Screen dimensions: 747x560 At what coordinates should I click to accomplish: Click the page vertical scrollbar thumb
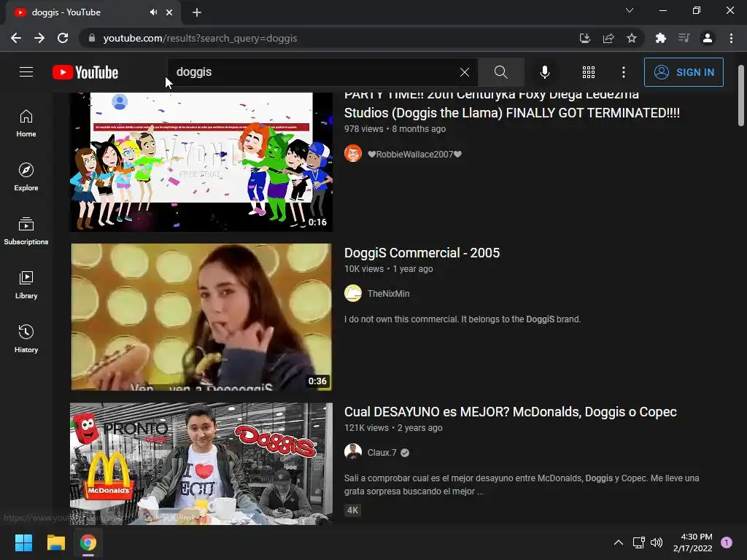[x=741, y=96]
